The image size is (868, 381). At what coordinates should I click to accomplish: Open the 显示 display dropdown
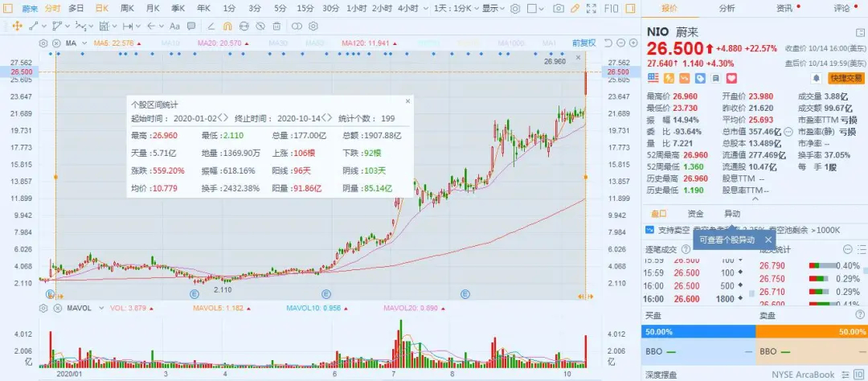pos(493,8)
